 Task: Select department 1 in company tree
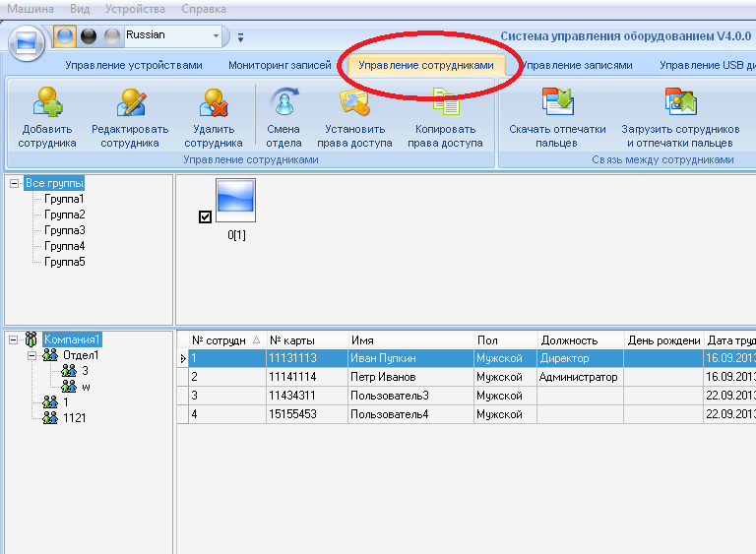coord(66,402)
